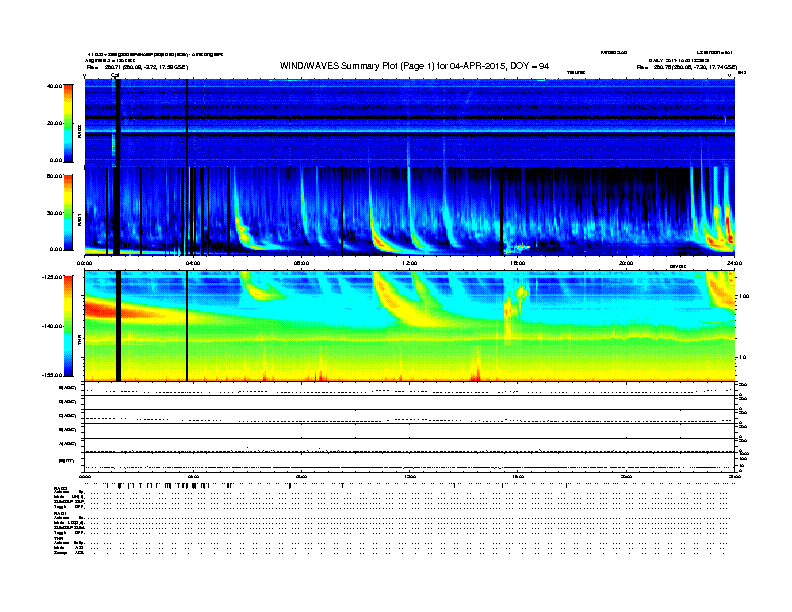792x612 pixels.
Task: Click the 04:00 label below the RAD1 spectrogram
Action: [193, 263]
